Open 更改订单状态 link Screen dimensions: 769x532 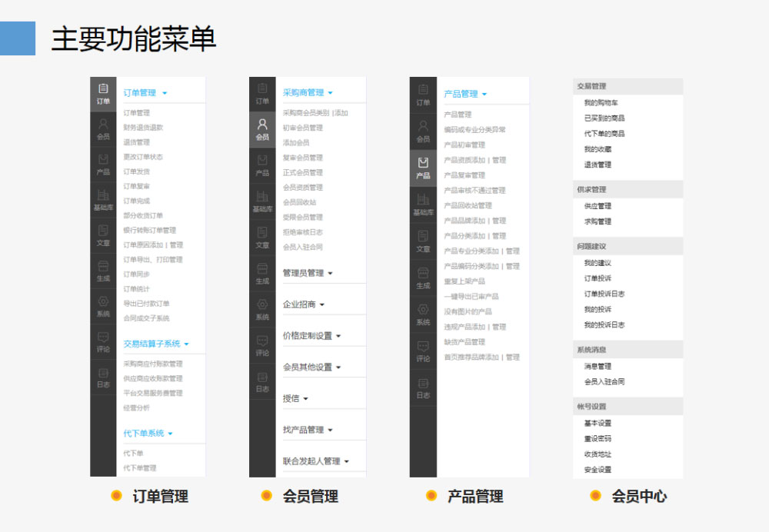click(x=143, y=157)
